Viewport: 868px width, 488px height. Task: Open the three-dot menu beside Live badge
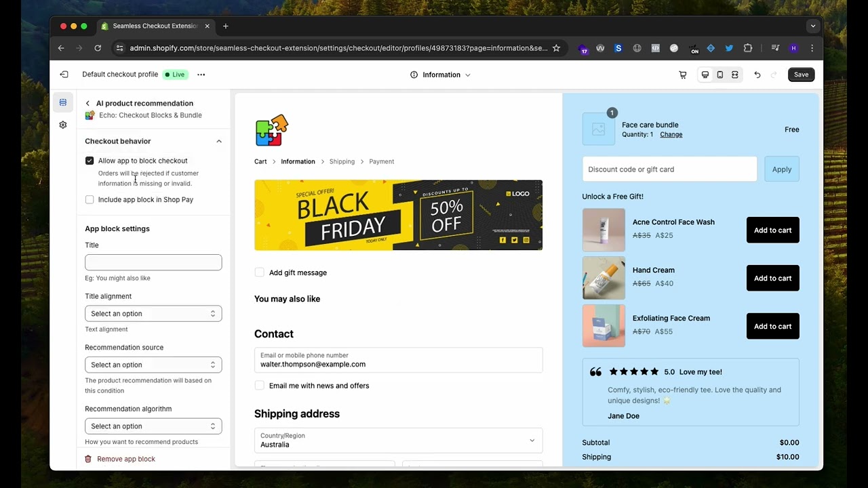201,75
